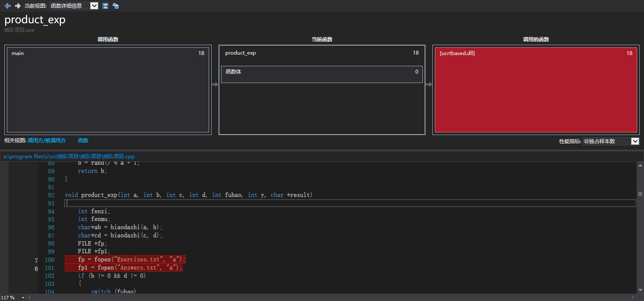Open the 调用方/被调用方 related view link
The height and width of the screenshot is (301, 644).
pyautogui.click(x=46, y=141)
